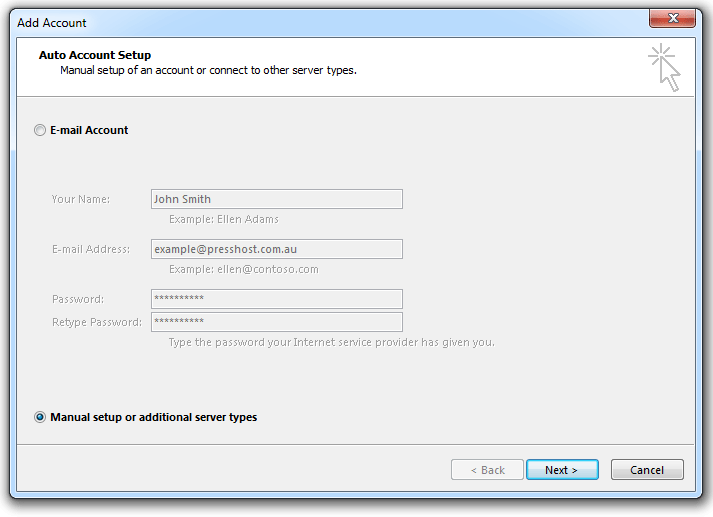Click the sparkle cursor wizard icon
Image resolution: width=713 pixels, height=517 pixels.
664,67
